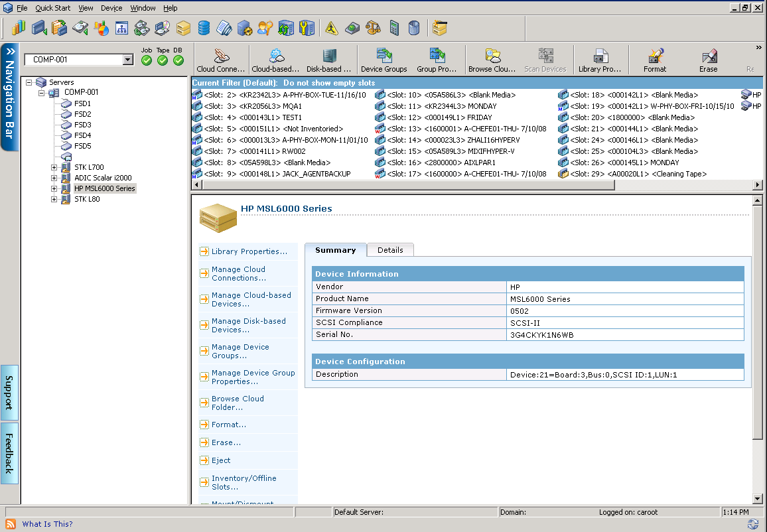
Task: Expand the ADIC Scalar i2000 node
Action: click(x=54, y=178)
